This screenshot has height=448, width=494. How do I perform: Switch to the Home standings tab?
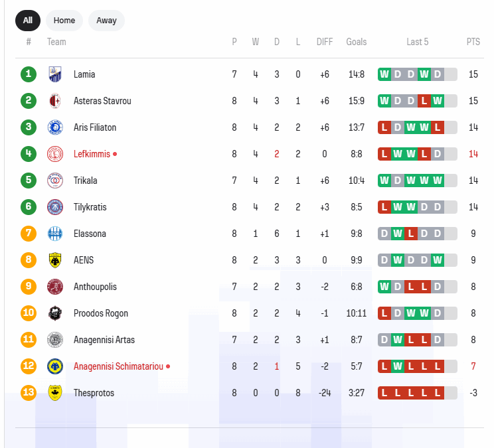tap(64, 21)
